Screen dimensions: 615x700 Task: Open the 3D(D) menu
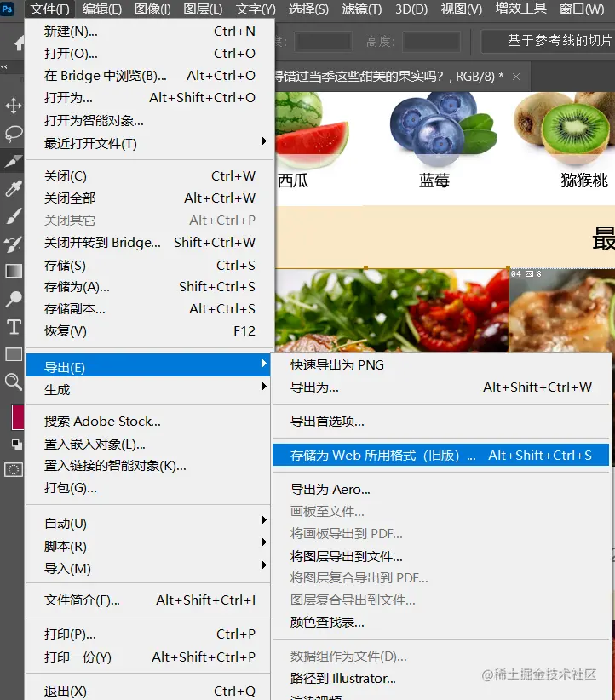click(411, 9)
